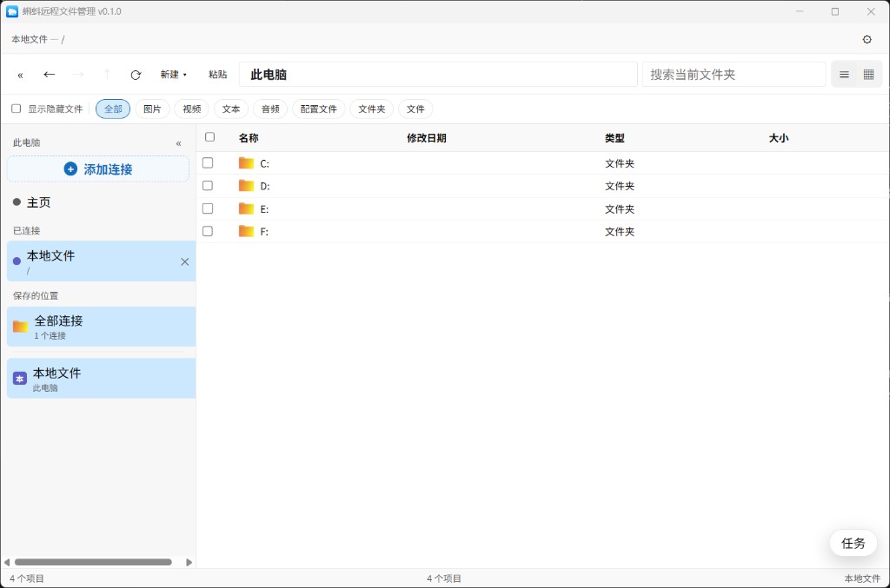Select the 全部 filter tab
890x588 pixels.
pos(113,109)
